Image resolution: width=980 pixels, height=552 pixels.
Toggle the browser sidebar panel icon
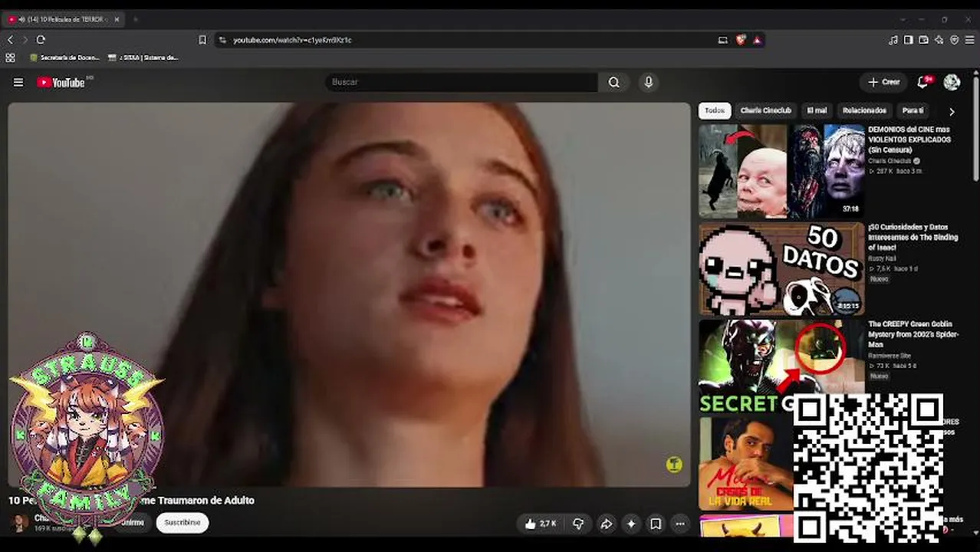[908, 40]
